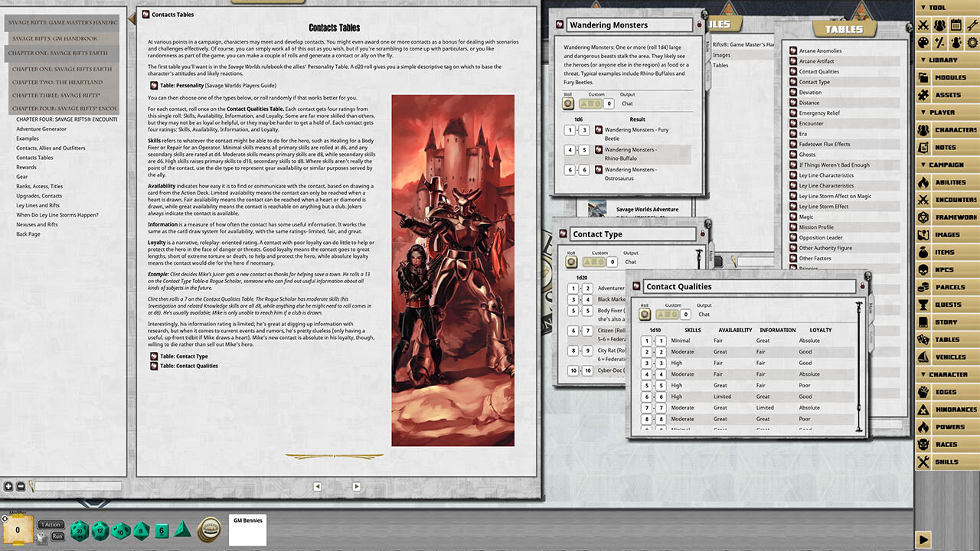Click the contents search input field
This screenshot has height=551, width=980.
(77, 486)
